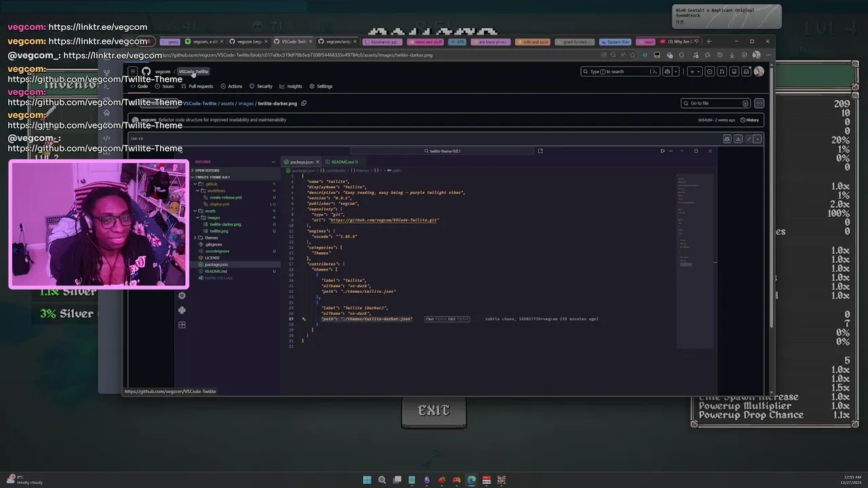
Task: Download the raw file icon
Action: pyautogui.click(x=738, y=139)
